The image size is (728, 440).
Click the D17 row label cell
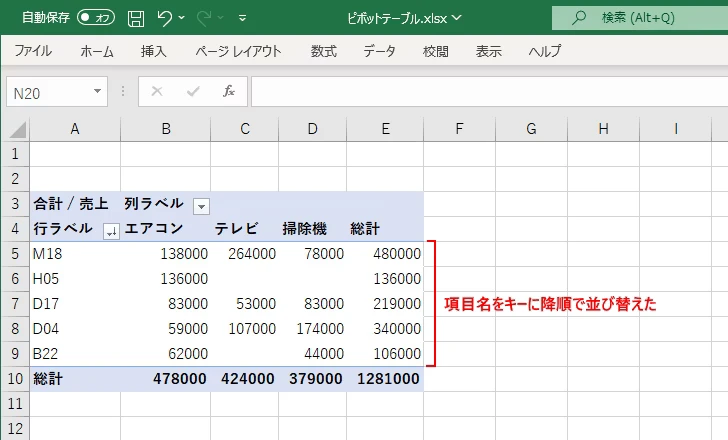pos(75,304)
